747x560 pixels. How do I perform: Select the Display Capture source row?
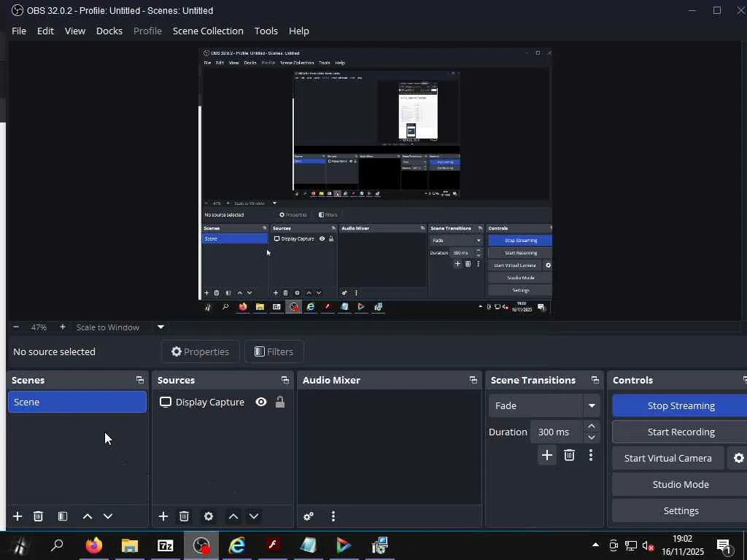click(x=222, y=402)
